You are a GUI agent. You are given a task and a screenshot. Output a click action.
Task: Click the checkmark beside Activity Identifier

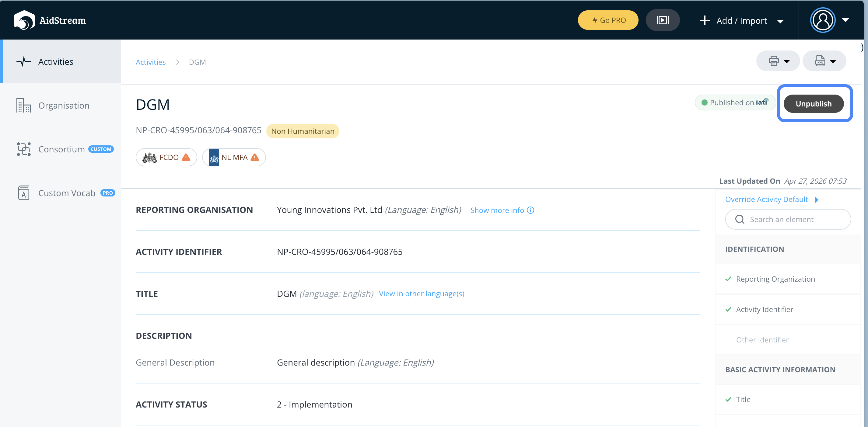728,309
